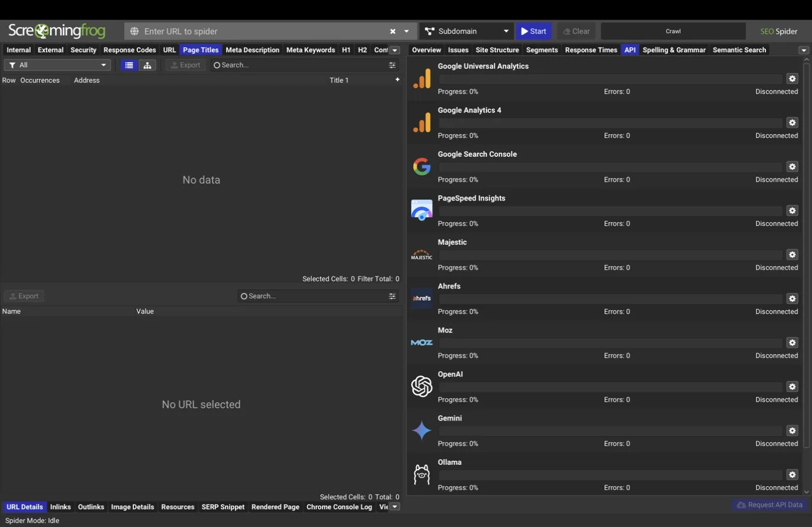Open OpenAI configuration gear icon
Image resolution: width=812 pixels, height=527 pixels.
coord(792,387)
